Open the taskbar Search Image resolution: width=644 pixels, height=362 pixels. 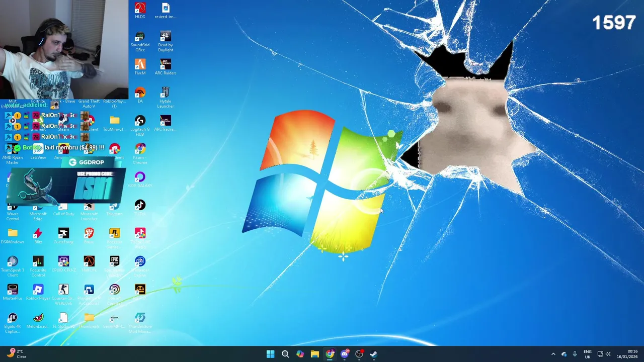coord(285,354)
